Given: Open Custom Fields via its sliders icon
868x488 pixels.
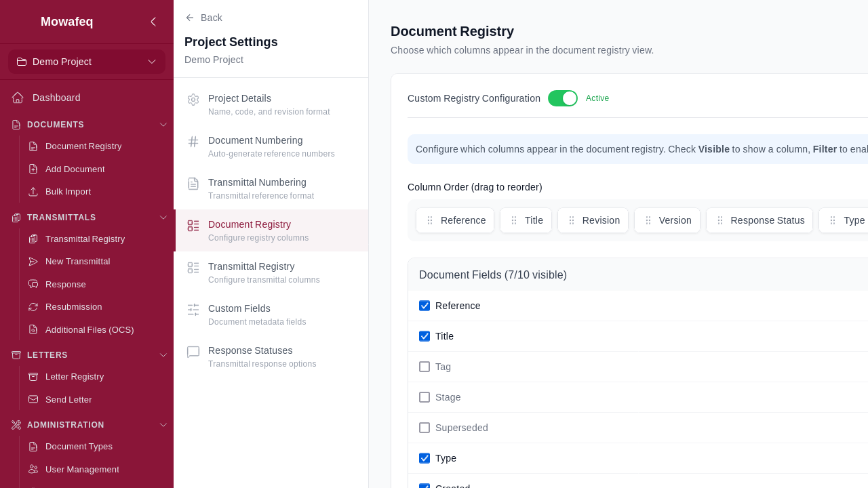Looking at the screenshot, I should coord(193,310).
